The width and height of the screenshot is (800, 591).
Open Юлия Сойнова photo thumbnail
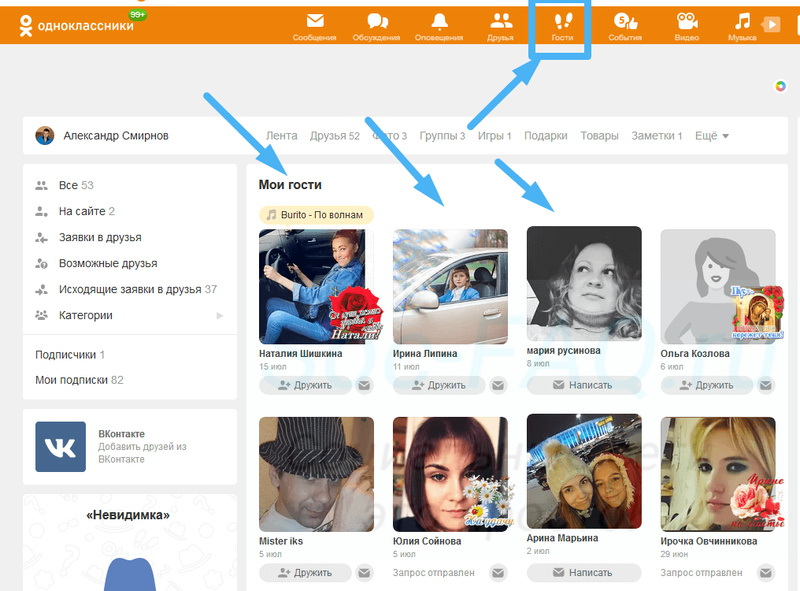click(x=450, y=474)
